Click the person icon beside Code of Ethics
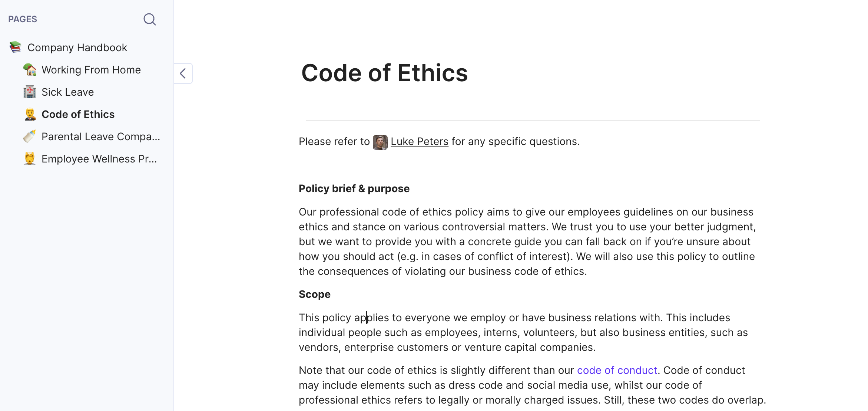 [30, 114]
